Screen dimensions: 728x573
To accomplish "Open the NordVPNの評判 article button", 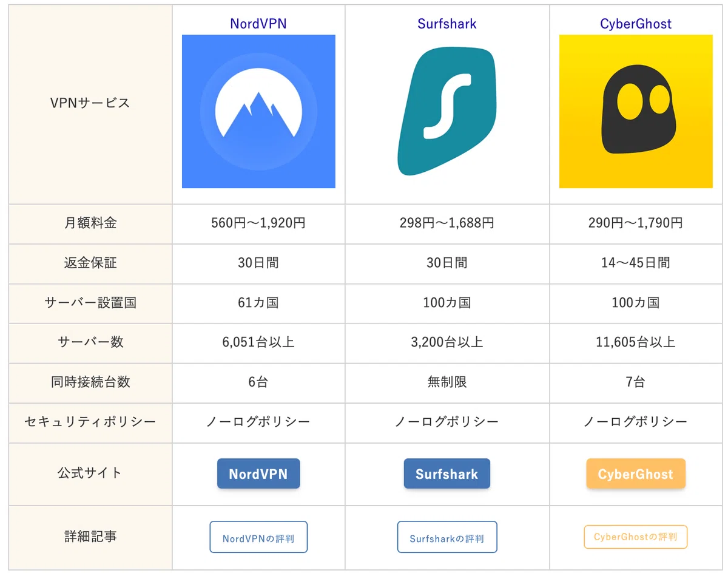I will pos(258,537).
